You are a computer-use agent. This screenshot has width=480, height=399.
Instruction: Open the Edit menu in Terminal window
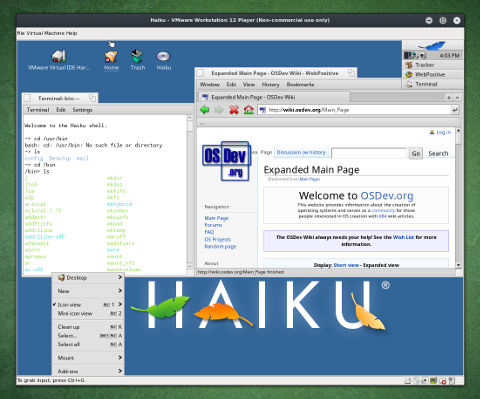pyautogui.click(x=61, y=110)
